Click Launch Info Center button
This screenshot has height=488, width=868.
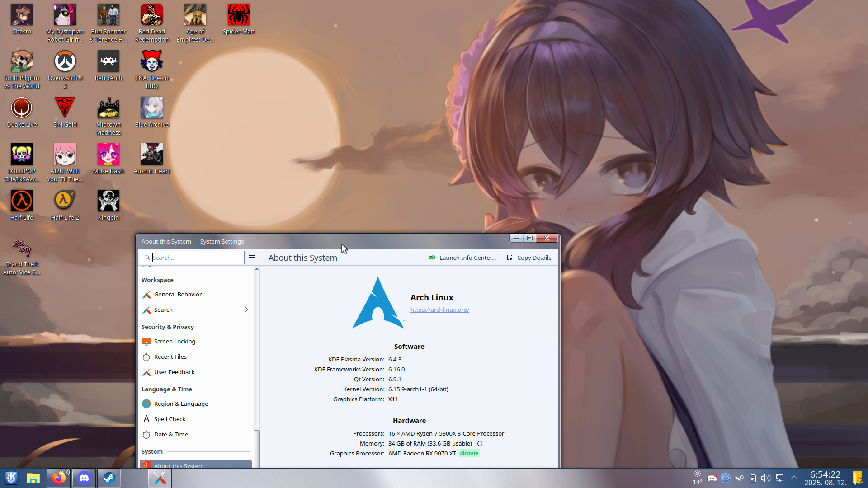[x=462, y=258]
